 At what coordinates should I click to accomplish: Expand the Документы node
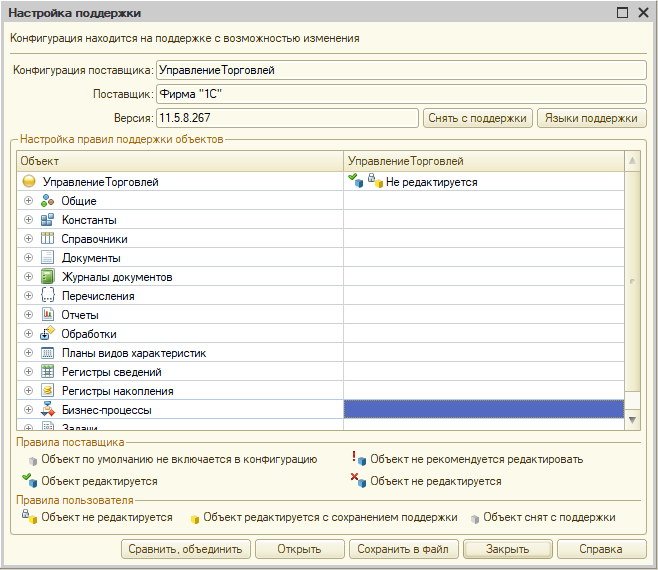point(29,257)
